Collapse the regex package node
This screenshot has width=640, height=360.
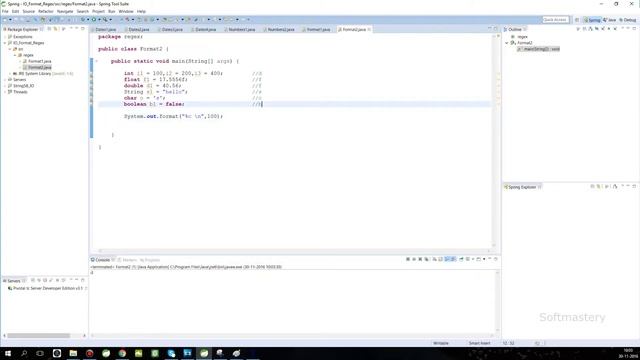[x=15, y=55]
